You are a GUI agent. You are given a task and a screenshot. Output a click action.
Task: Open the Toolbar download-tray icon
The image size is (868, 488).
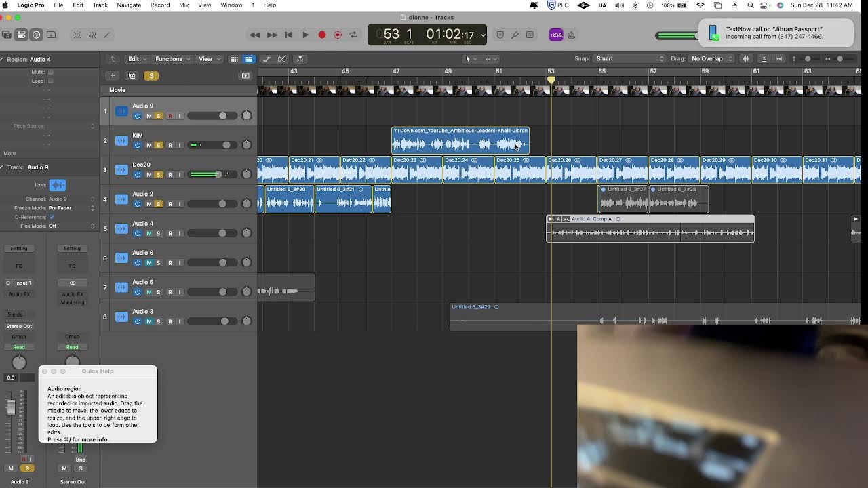[x=52, y=35]
